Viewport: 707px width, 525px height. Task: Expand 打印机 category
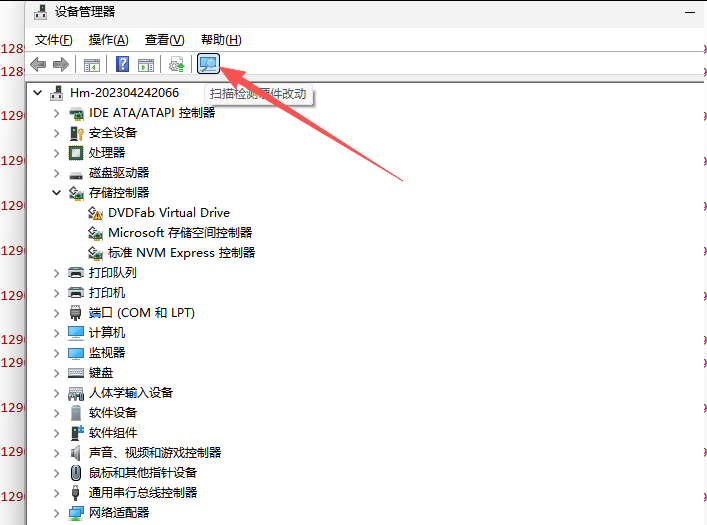pos(56,293)
